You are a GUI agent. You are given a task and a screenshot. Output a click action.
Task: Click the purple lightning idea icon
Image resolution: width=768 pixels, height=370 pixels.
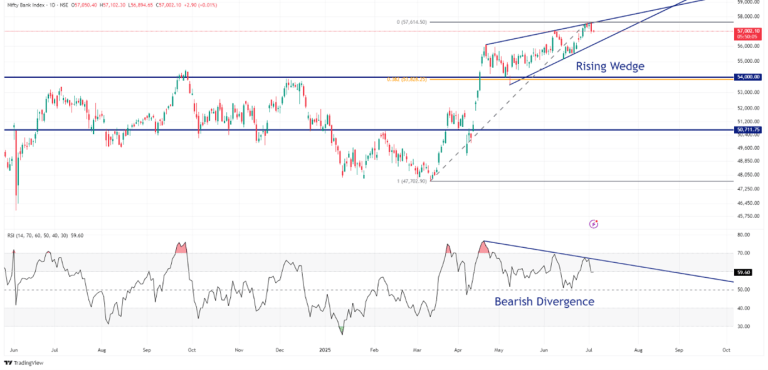[x=594, y=224]
